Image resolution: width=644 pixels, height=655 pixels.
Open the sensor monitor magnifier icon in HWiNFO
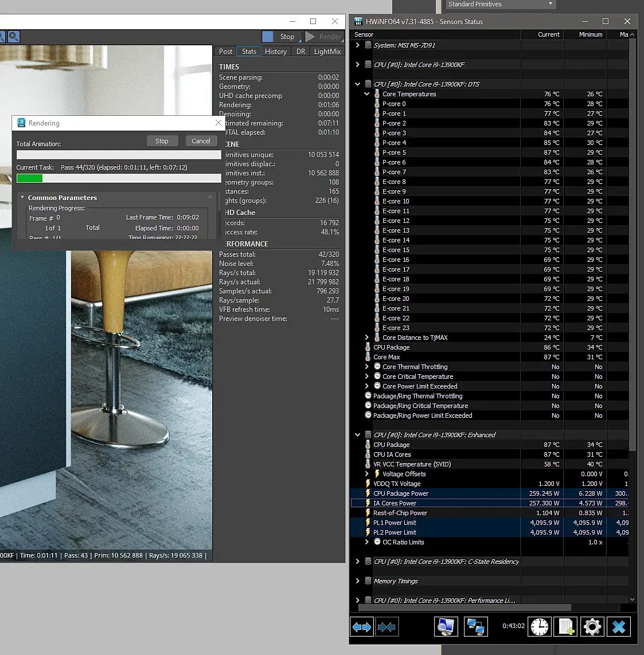446,627
